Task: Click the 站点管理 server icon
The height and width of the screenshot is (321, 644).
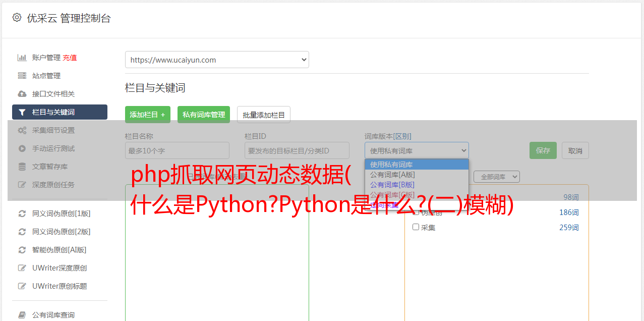Action: coord(22,76)
